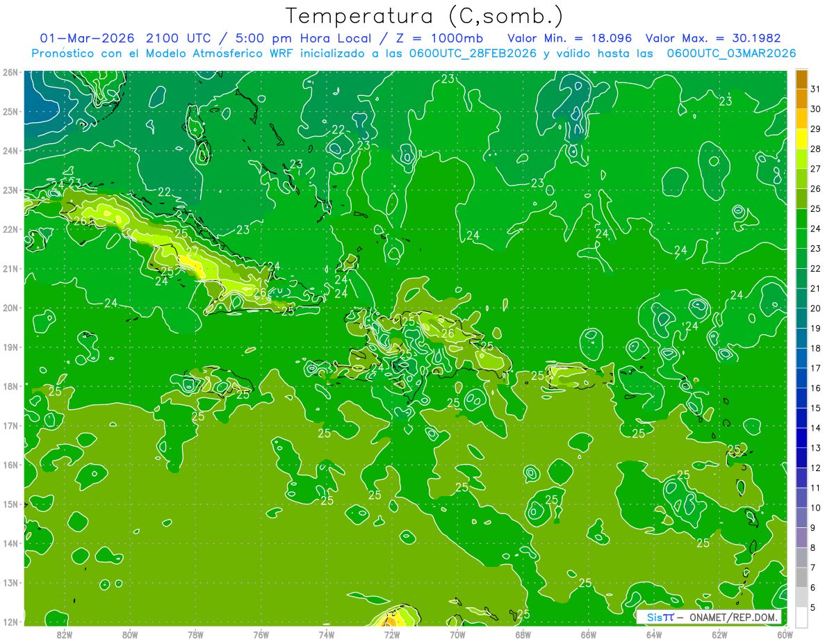Click the "Valor Max. = 30.1982" readout
Image resolution: width=834 pixels, height=644 pixels.
click(x=713, y=38)
